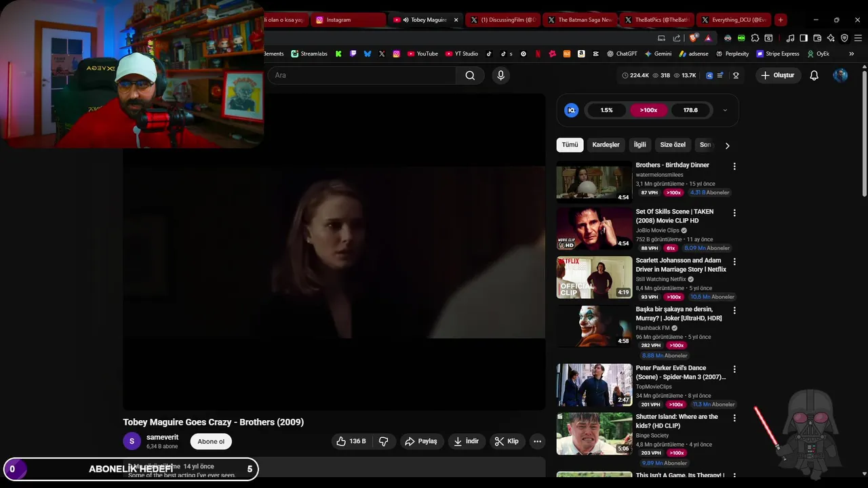The image size is (868, 488).
Task: Open the Amazon bookmark icon
Action: pyautogui.click(x=581, y=54)
